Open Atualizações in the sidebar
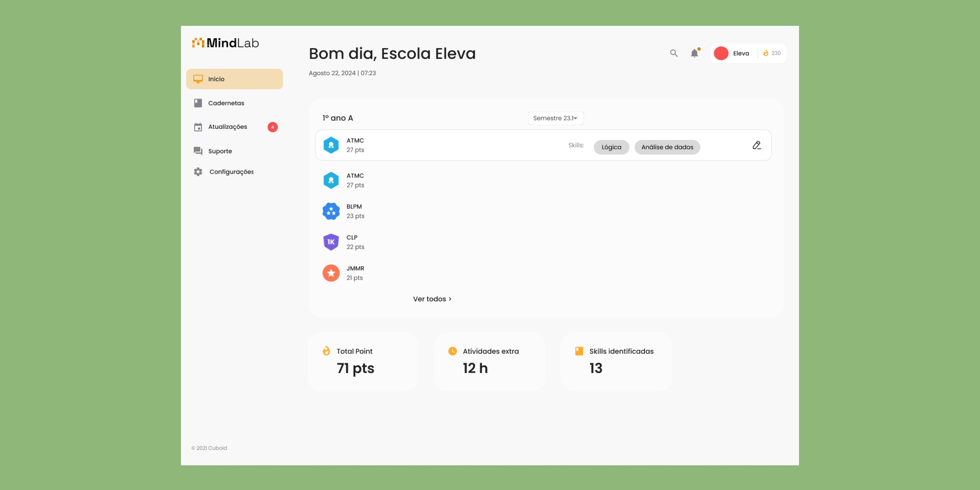The height and width of the screenshot is (490, 980). [228, 127]
